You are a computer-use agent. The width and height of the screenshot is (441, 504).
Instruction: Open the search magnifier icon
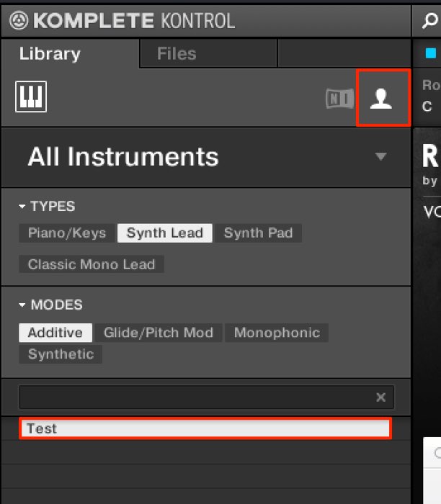tap(430, 21)
